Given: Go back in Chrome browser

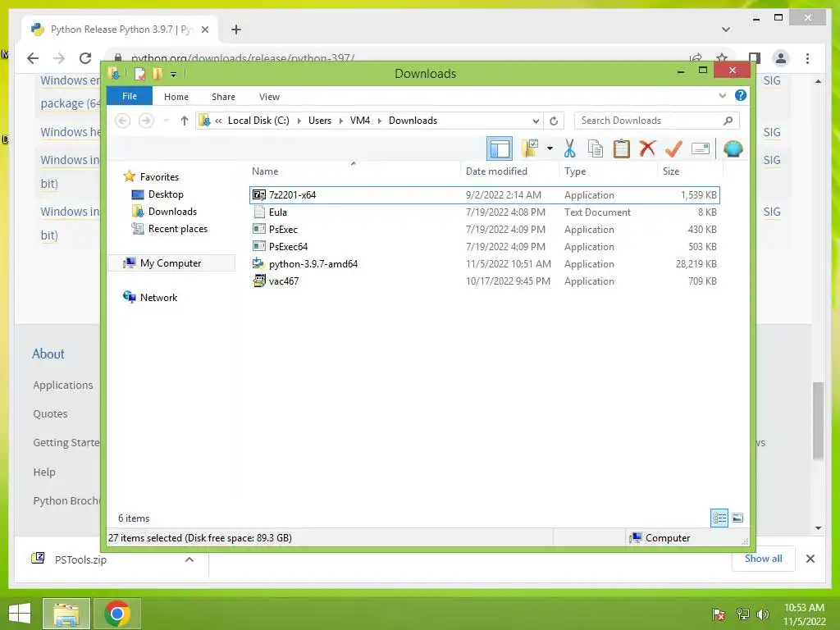Looking at the screenshot, I should tap(33, 58).
